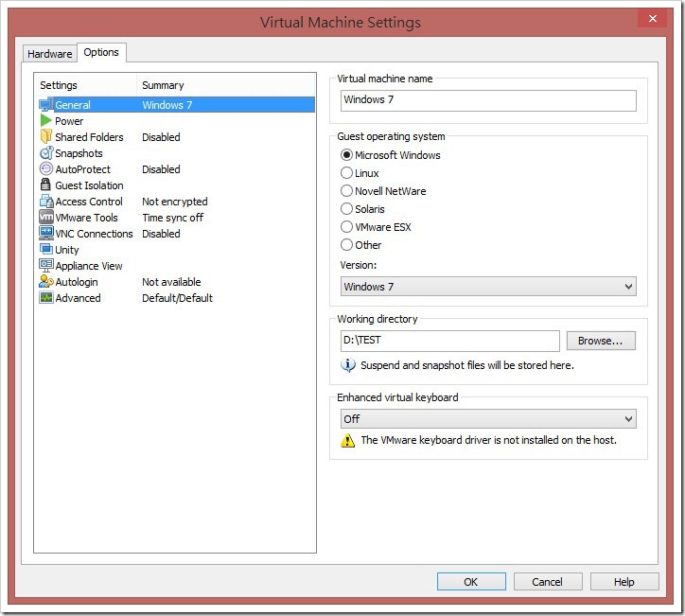Click the General row's Windows 7 summary
The width and height of the screenshot is (685, 616).
(x=167, y=105)
